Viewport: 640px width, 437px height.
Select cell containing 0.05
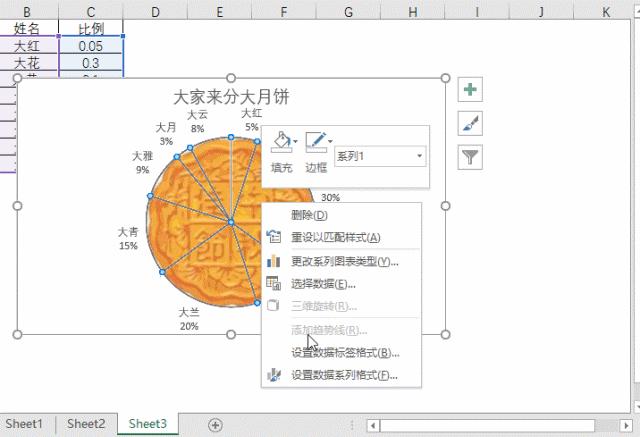(91, 46)
